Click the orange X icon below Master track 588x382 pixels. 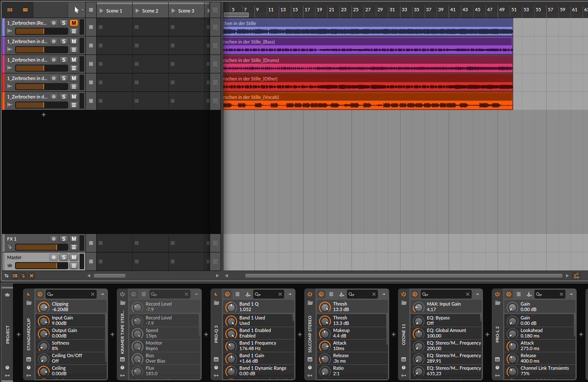pos(31,276)
